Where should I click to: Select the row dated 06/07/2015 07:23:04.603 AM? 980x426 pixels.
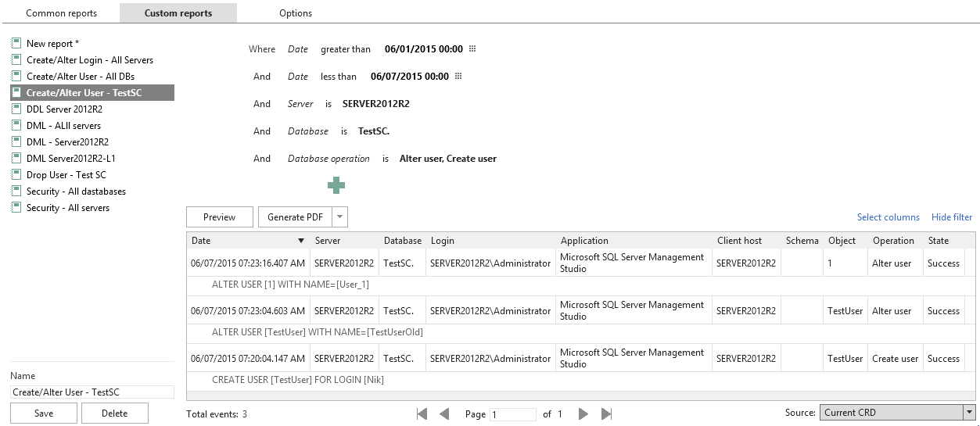tap(581, 311)
